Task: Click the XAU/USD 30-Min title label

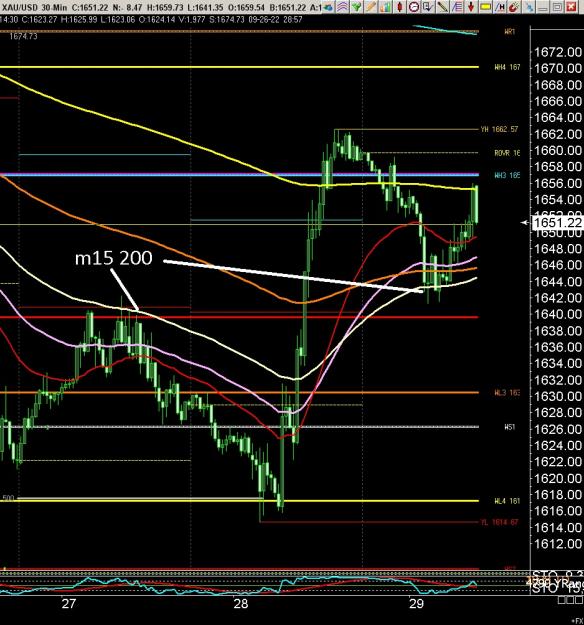Action: (x=33, y=7)
